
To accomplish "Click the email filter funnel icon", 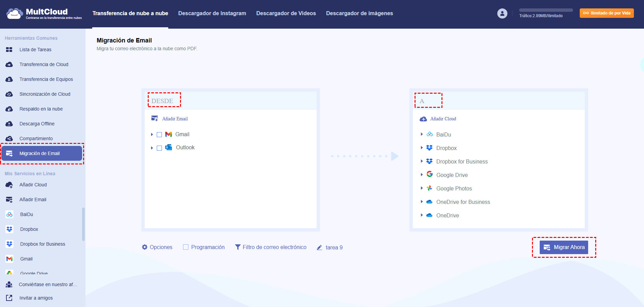I will [238, 247].
